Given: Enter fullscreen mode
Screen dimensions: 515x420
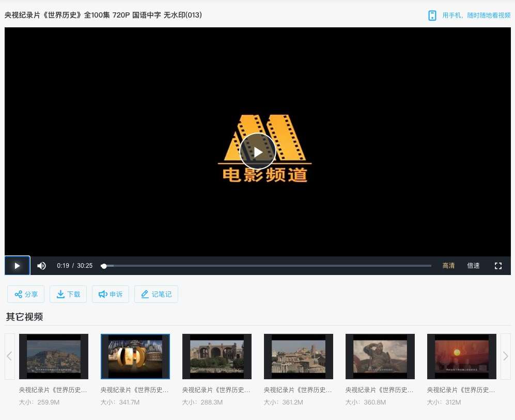Looking at the screenshot, I should [498, 266].
